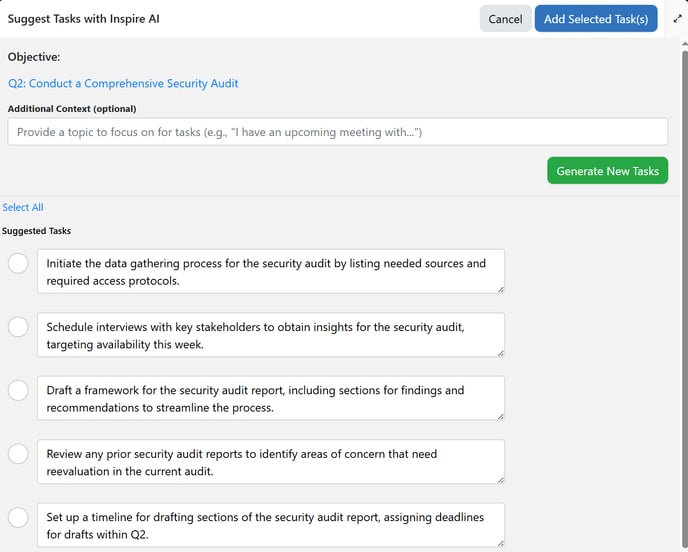
Task: Click into the 'Set up a timeline' task text
Action: 266,525
